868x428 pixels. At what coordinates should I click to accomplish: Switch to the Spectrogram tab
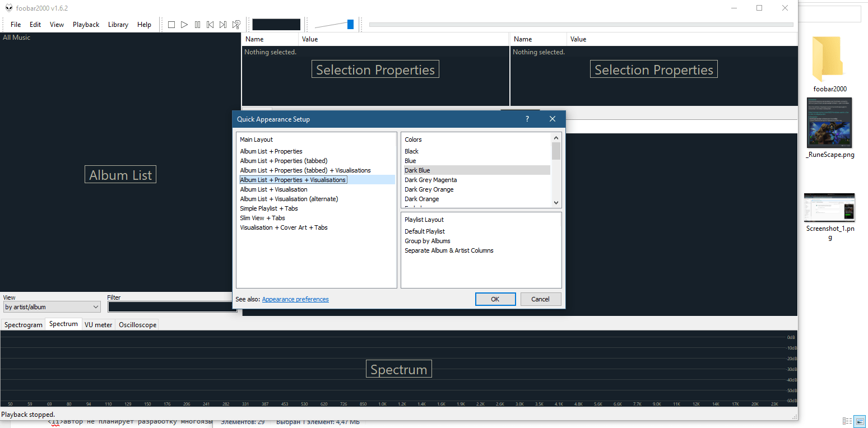click(x=24, y=325)
